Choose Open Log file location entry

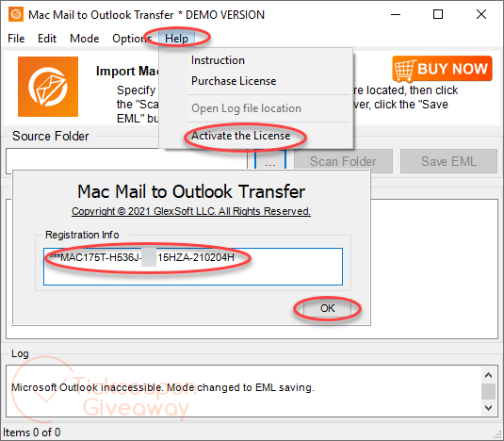(x=246, y=108)
